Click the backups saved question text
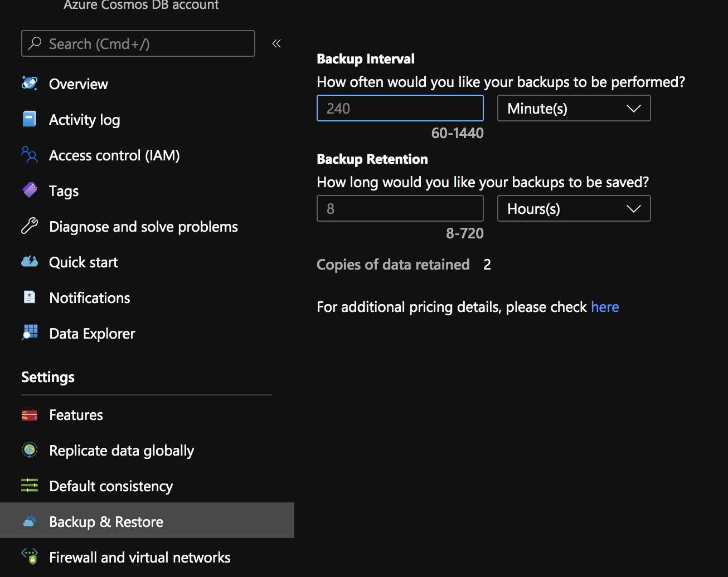 [x=483, y=182]
